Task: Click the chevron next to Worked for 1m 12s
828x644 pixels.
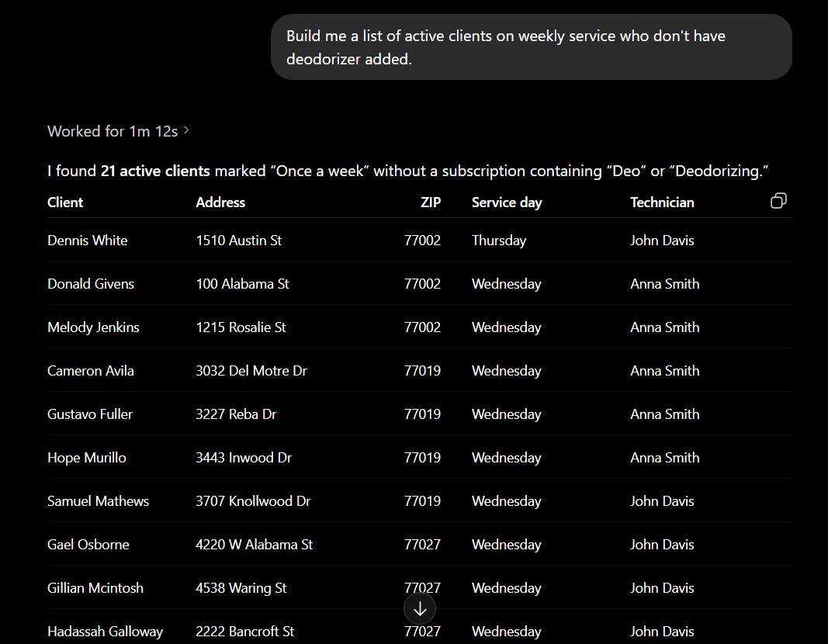Action: pyautogui.click(x=186, y=130)
